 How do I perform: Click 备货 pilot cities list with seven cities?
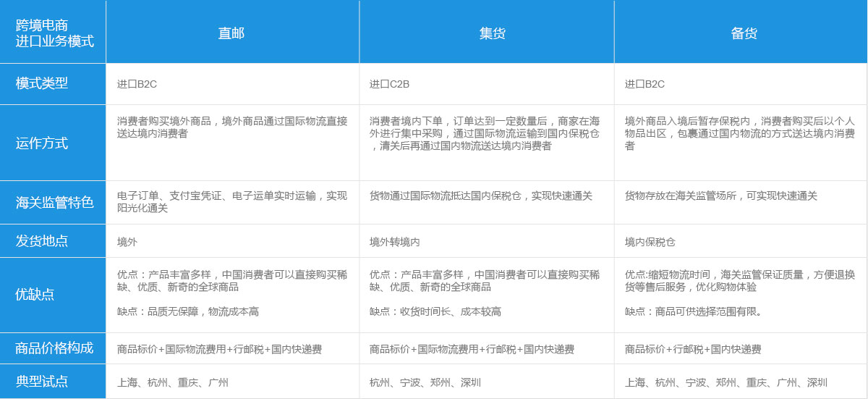click(x=726, y=383)
